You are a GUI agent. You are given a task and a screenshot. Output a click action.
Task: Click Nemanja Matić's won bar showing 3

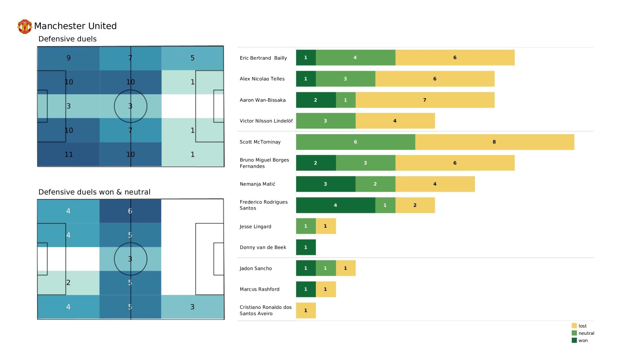325,184
